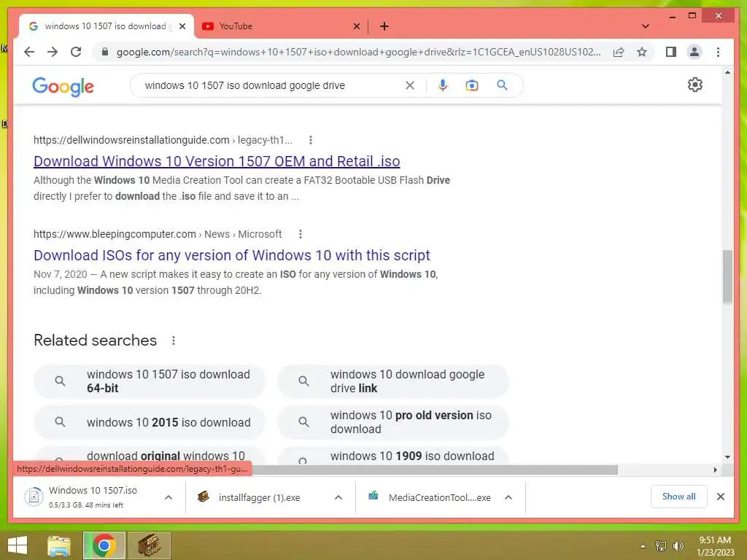Open the taskbar clock showing 9:51 AM
747x560 pixels.
tap(715, 546)
